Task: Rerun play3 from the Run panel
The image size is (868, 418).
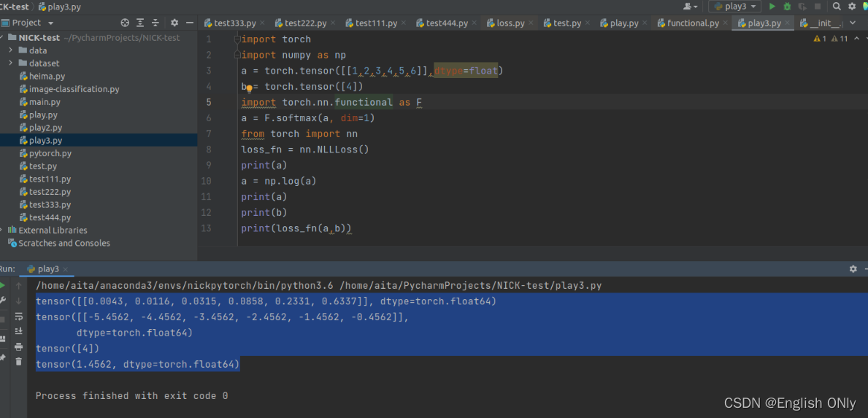Action: coord(3,286)
